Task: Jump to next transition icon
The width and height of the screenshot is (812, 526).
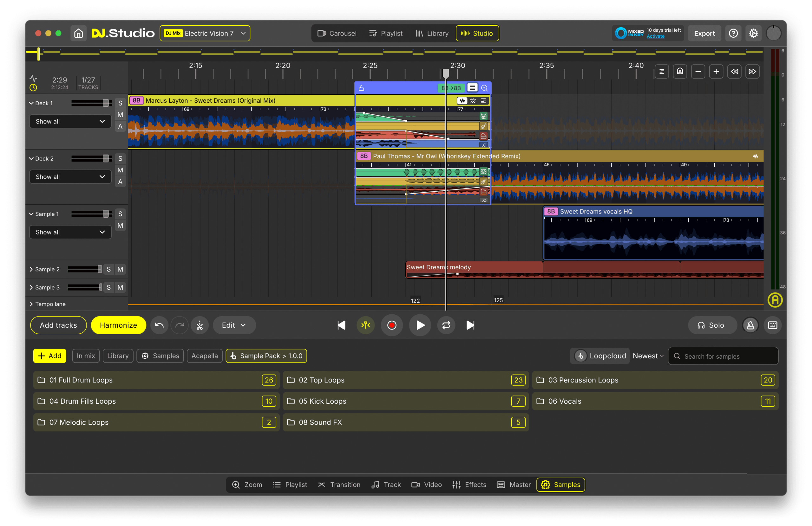Action: tap(752, 72)
